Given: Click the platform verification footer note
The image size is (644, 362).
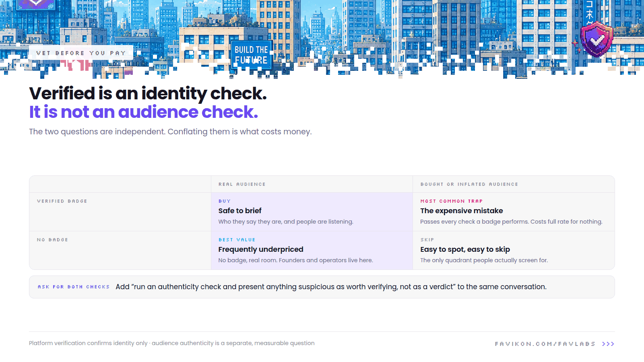Looking at the screenshot, I should click(171, 343).
